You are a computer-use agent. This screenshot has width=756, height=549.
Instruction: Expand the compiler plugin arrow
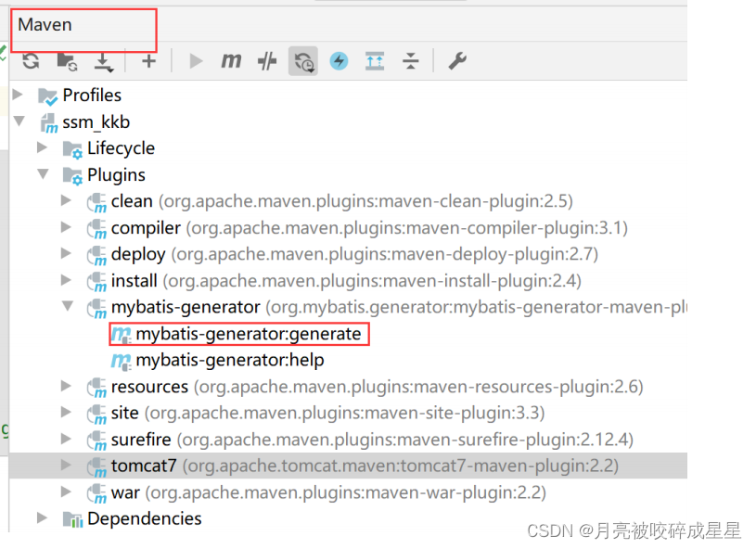(66, 227)
